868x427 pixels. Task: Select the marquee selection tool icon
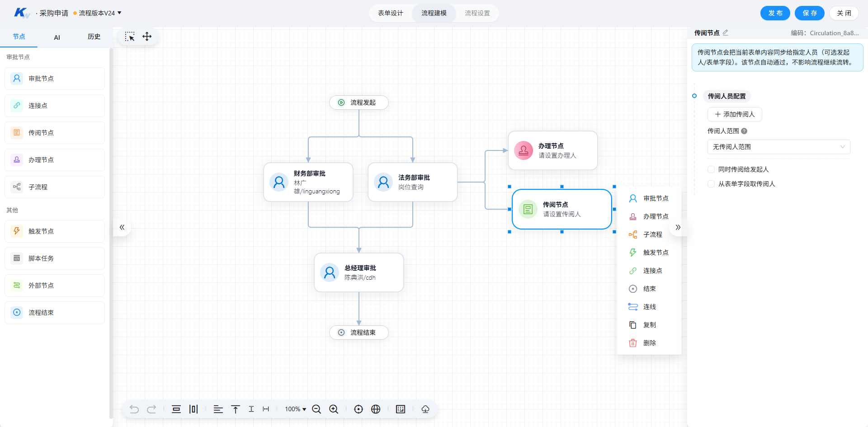pyautogui.click(x=130, y=37)
